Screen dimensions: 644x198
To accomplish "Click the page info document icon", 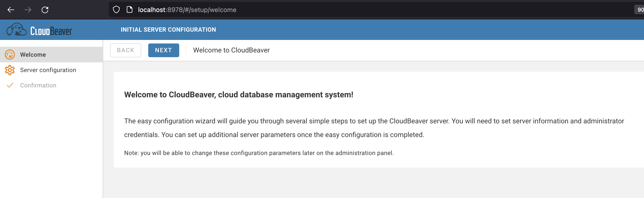I will (x=130, y=10).
